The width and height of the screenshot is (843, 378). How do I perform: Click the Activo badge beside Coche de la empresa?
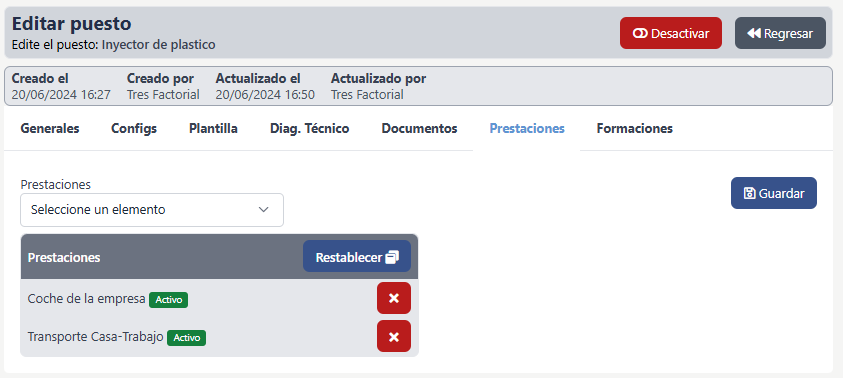click(x=168, y=300)
